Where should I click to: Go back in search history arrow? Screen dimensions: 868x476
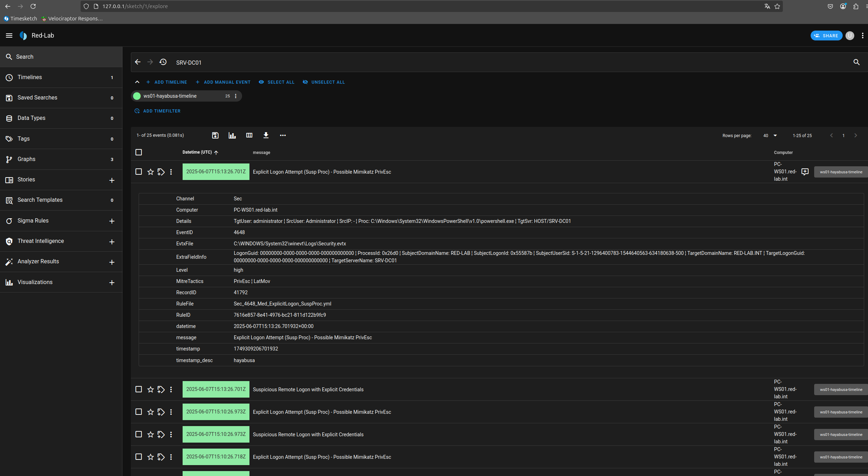tap(138, 62)
